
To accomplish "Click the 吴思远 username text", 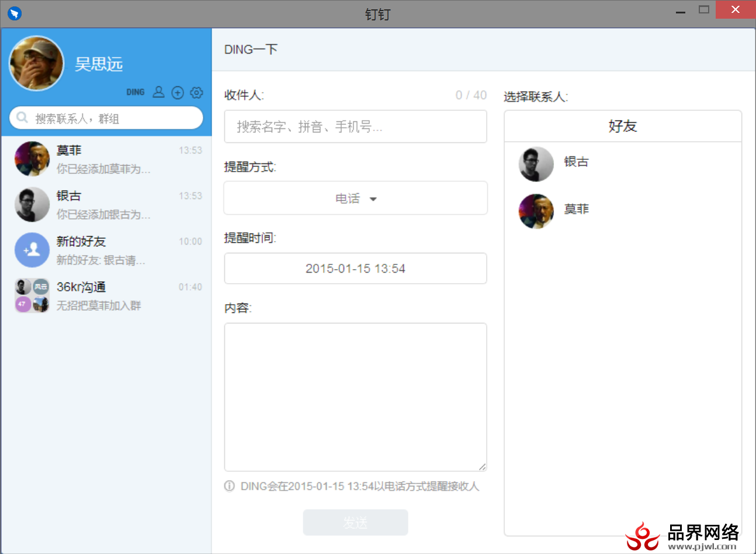I will coord(99,64).
